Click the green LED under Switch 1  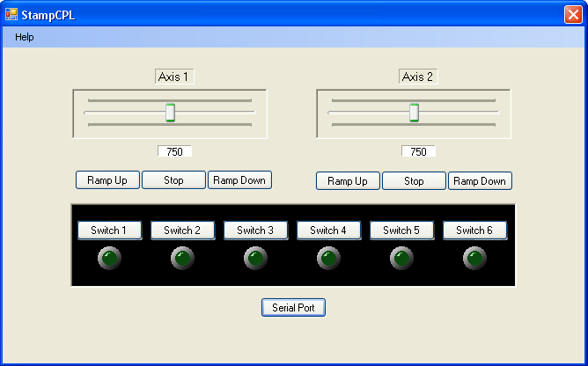pos(109,259)
